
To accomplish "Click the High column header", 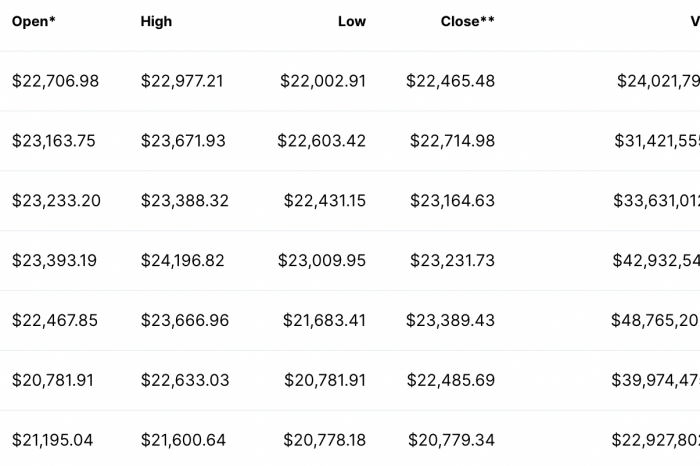I will tap(156, 21).
